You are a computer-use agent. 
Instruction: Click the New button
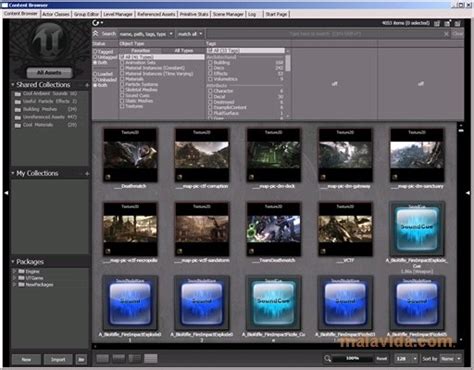point(26,359)
